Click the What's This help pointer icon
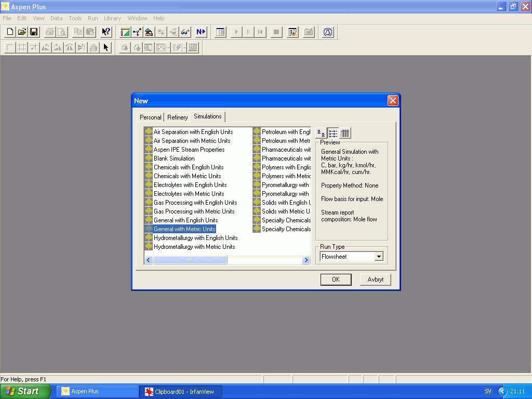The width and height of the screenshot is (532, 399). point(106,32)
